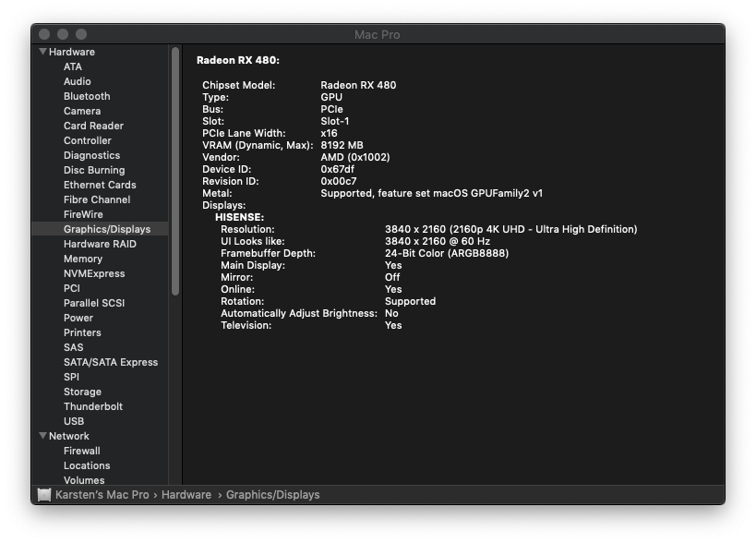Click the Hardware category heading
This screenshot has height=543, width=756.
pyautogui.click(x=72, y=52)
